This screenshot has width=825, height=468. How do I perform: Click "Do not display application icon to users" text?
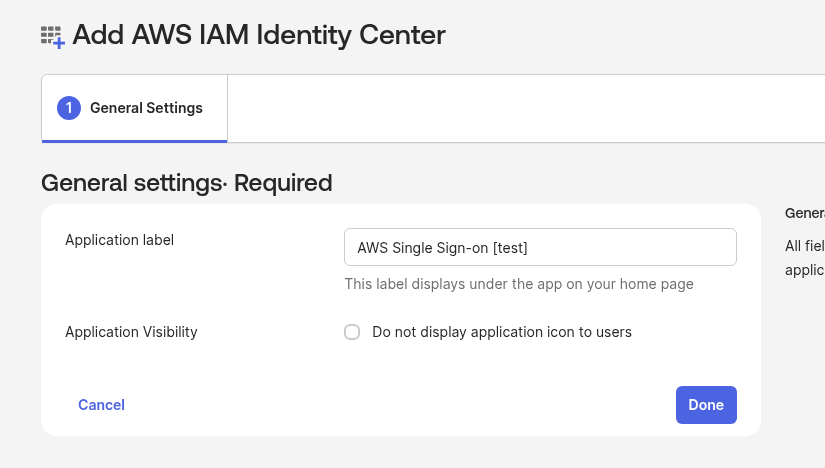click(501, 332)
